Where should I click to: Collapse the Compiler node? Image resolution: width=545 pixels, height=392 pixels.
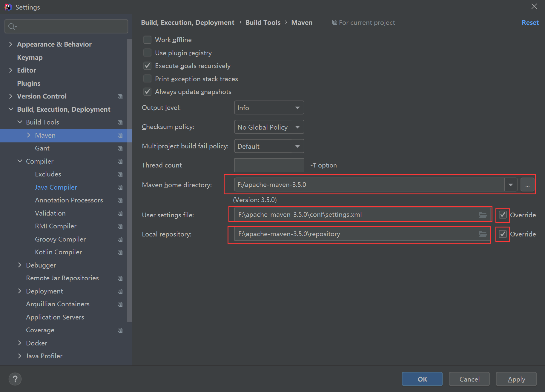click(20, 161)
